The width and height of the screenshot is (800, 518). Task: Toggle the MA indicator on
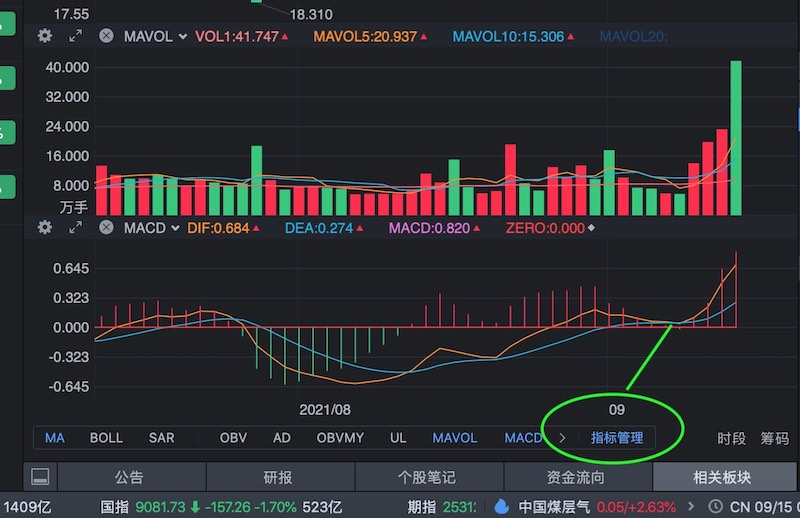coord(55,438)
